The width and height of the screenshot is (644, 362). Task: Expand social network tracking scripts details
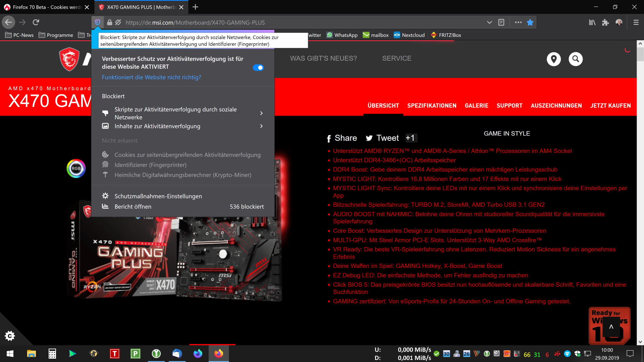click(261, 113)
